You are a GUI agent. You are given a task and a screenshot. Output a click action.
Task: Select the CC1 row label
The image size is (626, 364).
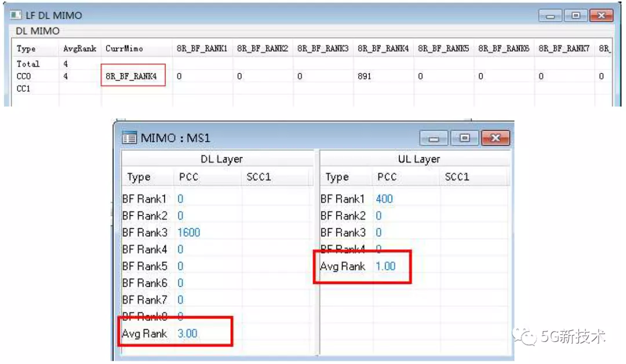(24, 89)
